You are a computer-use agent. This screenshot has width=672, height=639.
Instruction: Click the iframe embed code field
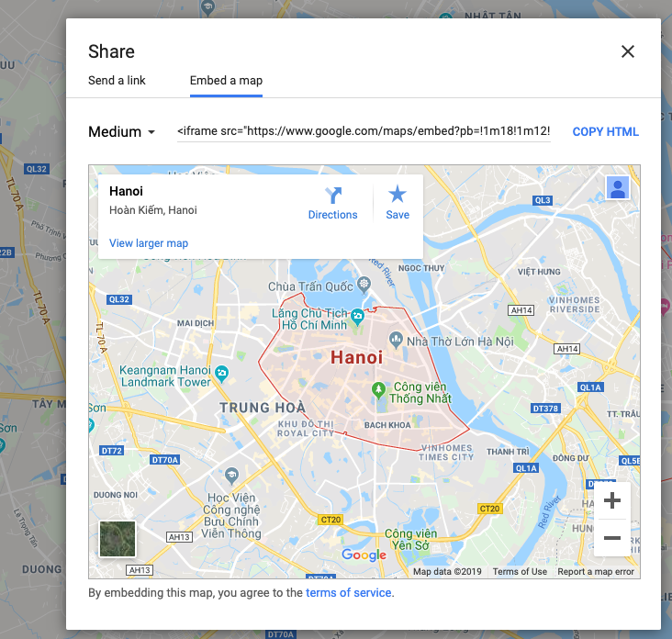point(364,131)
